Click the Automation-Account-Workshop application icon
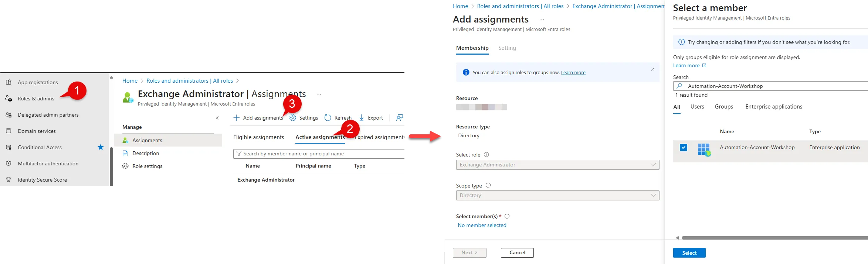Screen dimensions: 868x265 click(704, 149)
